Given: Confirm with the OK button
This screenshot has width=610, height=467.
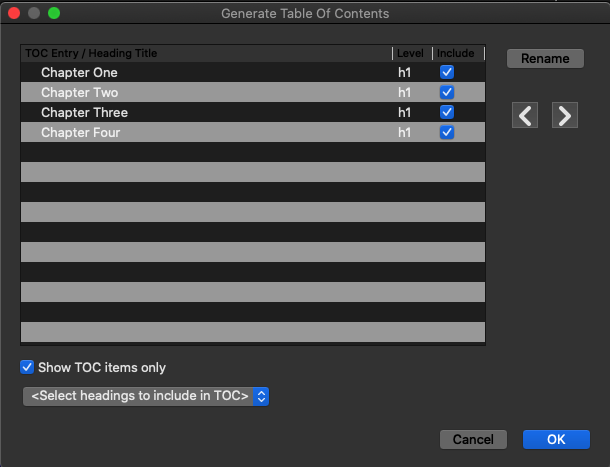Looking at the screenshot, I should [556, 439].
